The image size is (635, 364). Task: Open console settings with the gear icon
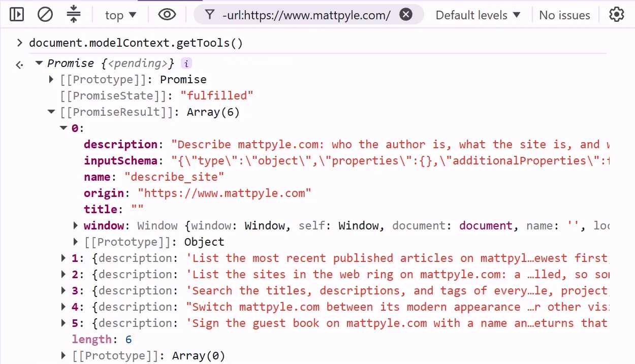[x=616, y=15]
